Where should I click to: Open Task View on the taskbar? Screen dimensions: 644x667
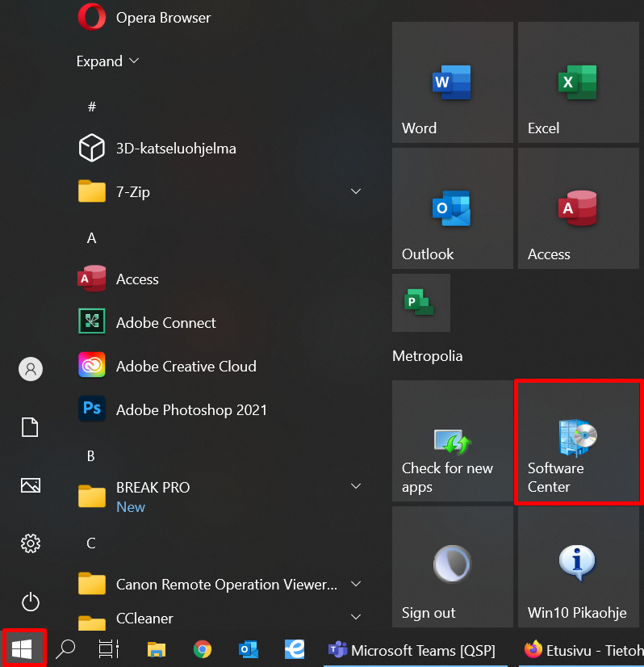(x=109, y=649)
